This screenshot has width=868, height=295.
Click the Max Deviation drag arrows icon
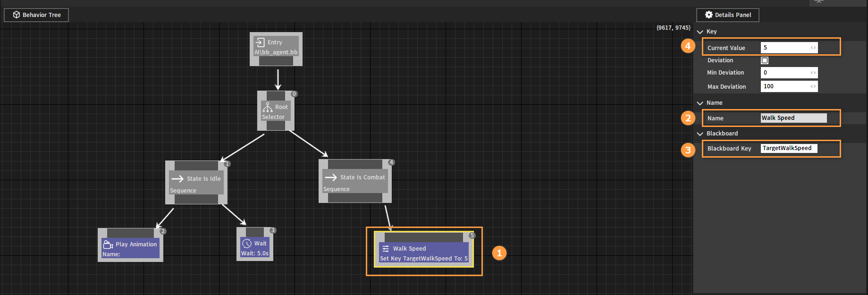click(x=813, y=86)
